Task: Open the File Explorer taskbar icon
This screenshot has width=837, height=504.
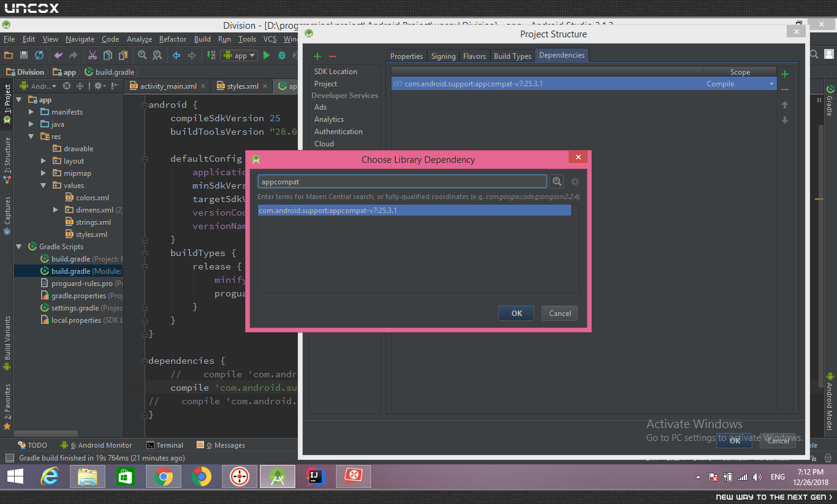Action: [88, 476]
